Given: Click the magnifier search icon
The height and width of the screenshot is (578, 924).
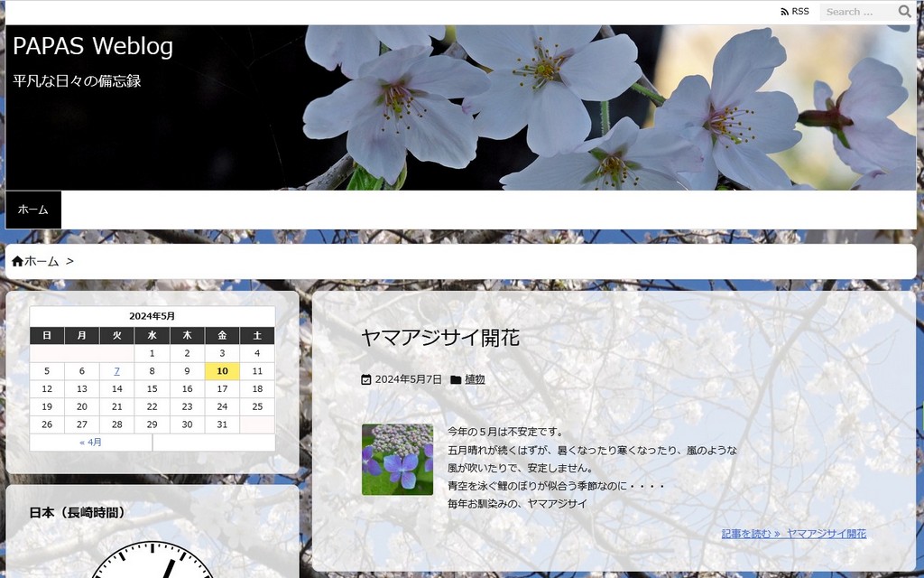Looking at the screenshot, I should coord(904,12).
